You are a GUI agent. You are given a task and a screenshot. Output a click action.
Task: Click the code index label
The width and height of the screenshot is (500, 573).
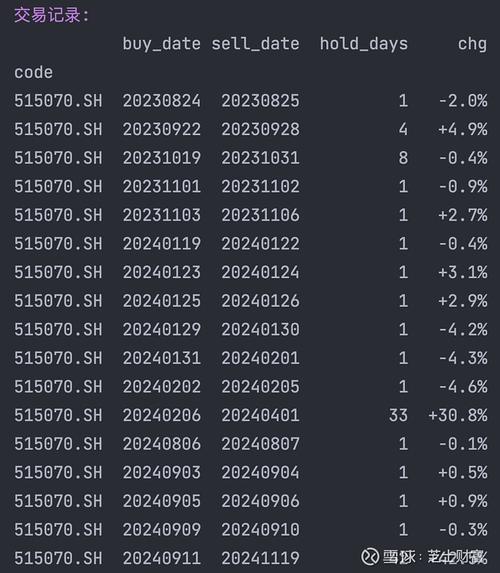[33, 72]
